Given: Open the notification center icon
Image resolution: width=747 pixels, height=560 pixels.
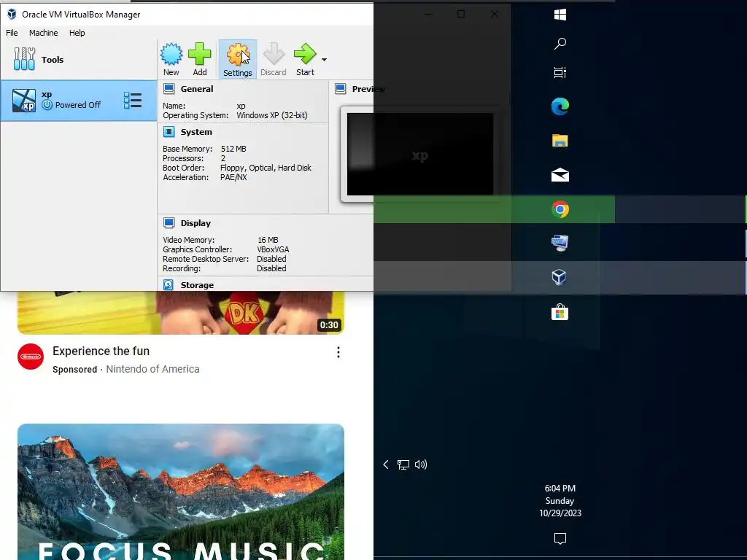Looking at the screenshot, I should click(x=560, y=538).
